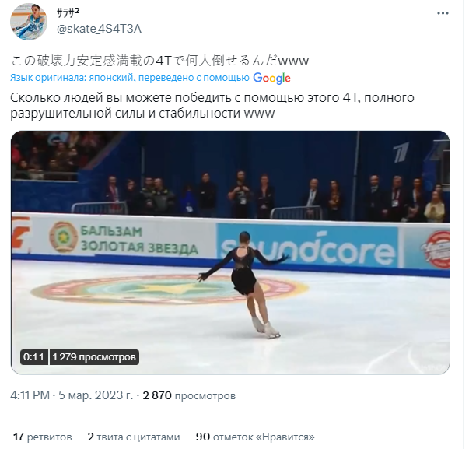Click the translation language notice link
This screenshot has height=449, width=476.
pyautogui.click(x=130, y=78)
